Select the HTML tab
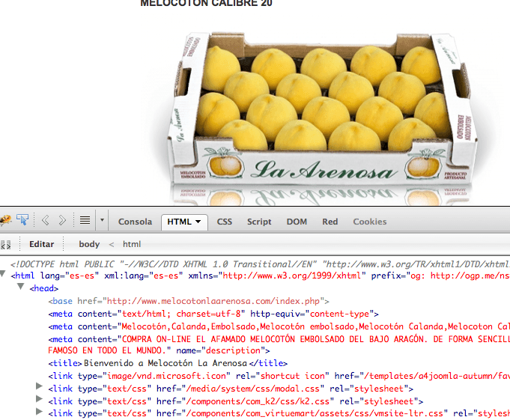The image size is (510, 420). point(184,222)
